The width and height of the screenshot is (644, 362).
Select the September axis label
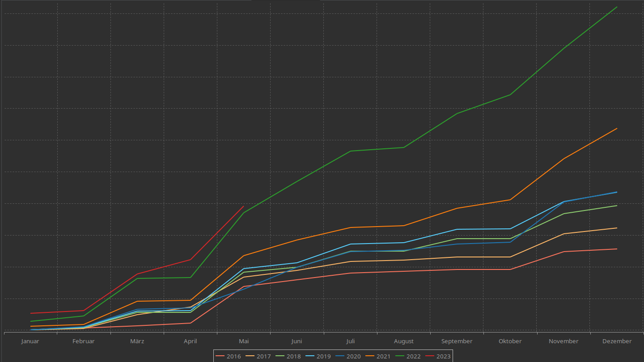[457, 341]
